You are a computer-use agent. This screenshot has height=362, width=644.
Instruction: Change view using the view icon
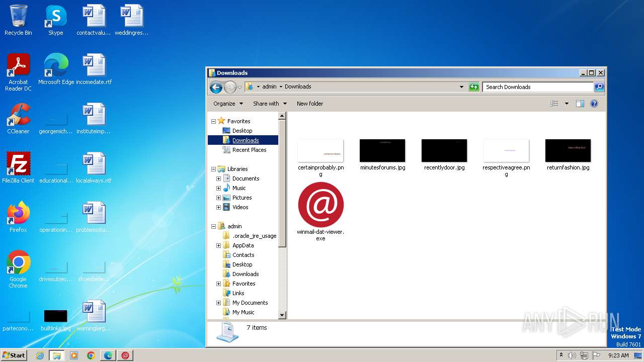point(554,104)
